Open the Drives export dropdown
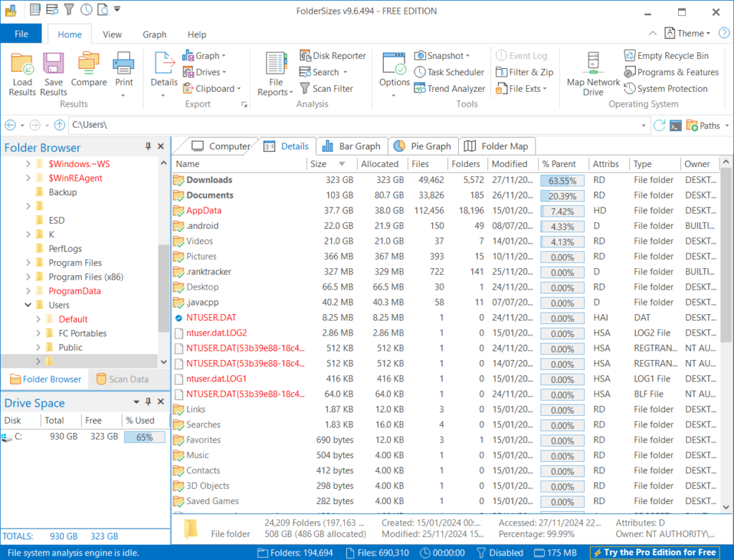The image size is (734, 560). point(204,72)
